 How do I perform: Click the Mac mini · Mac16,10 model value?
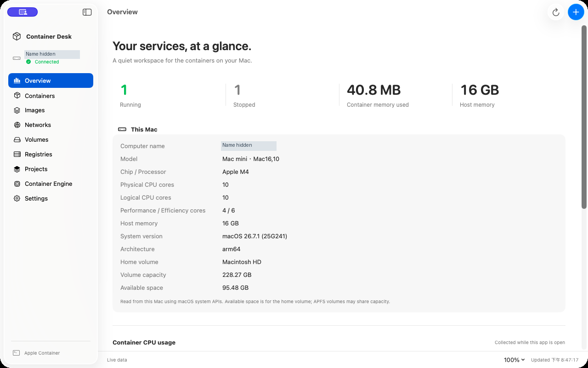[x=251, y=159]
